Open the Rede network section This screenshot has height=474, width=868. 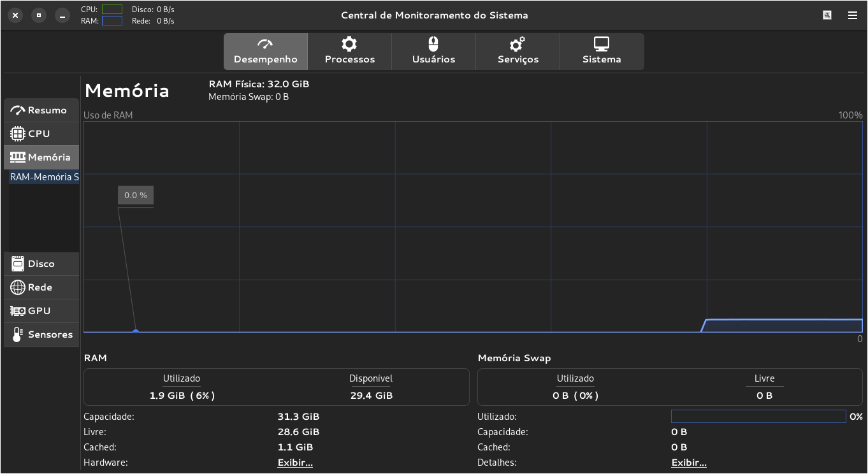click(41, 287)
